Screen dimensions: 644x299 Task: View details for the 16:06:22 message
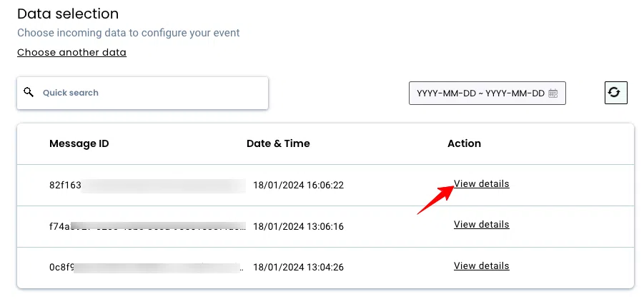click(481, 183)
